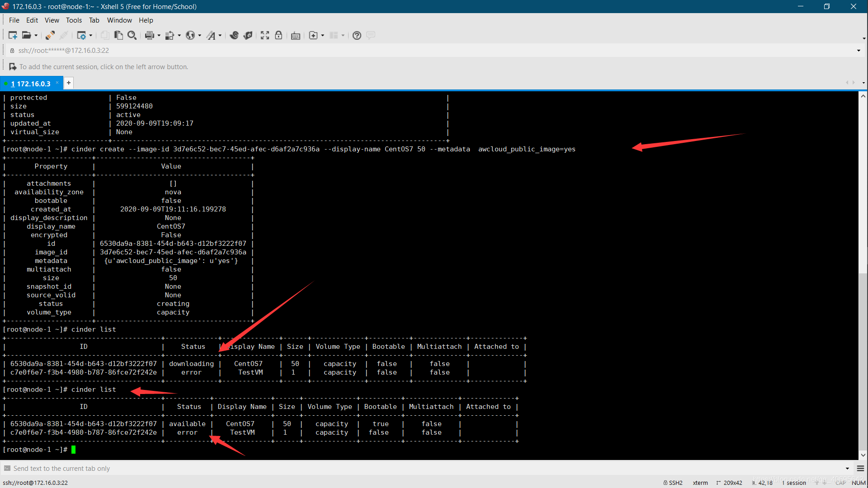Open the session Properties gear icon
This screenshot has height=488, width=868.
(x=82, y=35)
